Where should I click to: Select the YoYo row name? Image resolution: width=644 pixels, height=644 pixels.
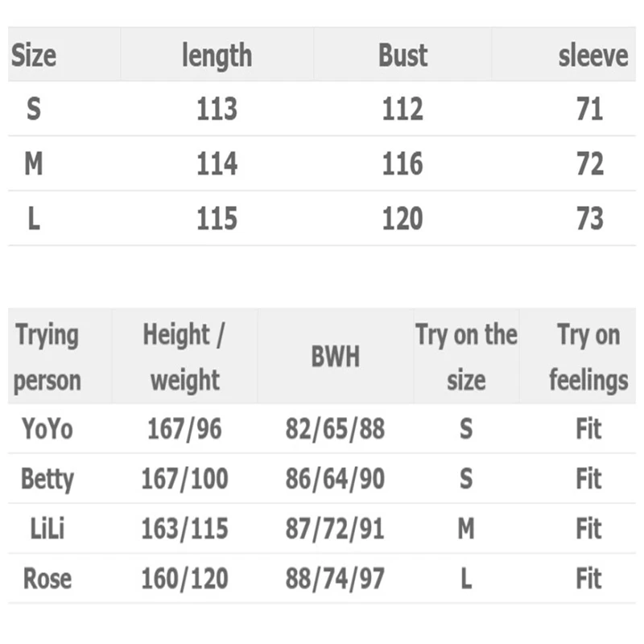click(x=47, y=429)
